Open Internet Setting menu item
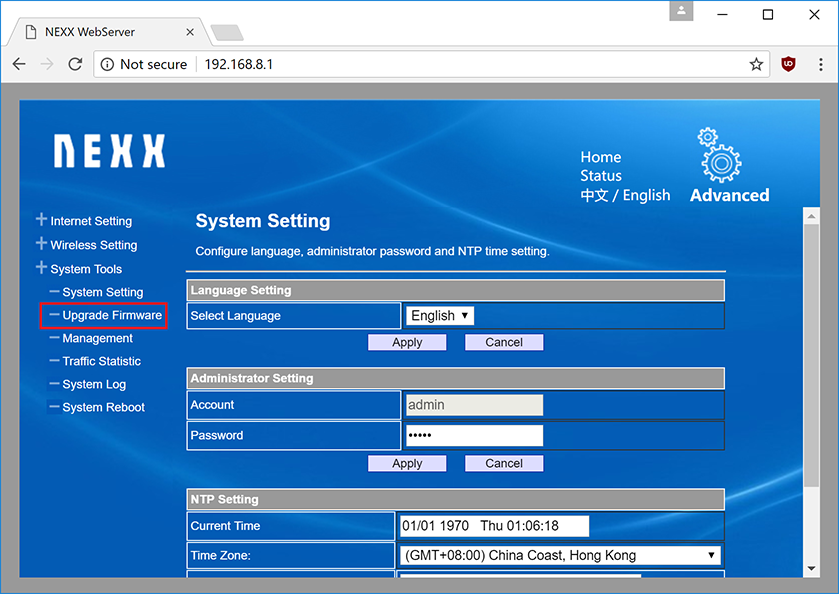The image size is (839, 594). point(91,221)
